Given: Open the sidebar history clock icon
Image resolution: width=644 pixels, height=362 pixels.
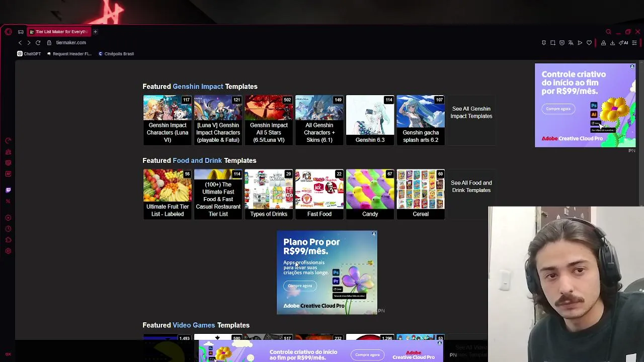Looking at the screenshot, I should pos(8,229).
